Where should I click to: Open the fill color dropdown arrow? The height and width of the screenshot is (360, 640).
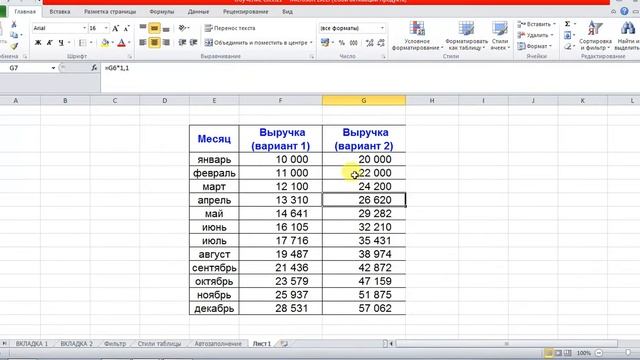click(113, 42)
